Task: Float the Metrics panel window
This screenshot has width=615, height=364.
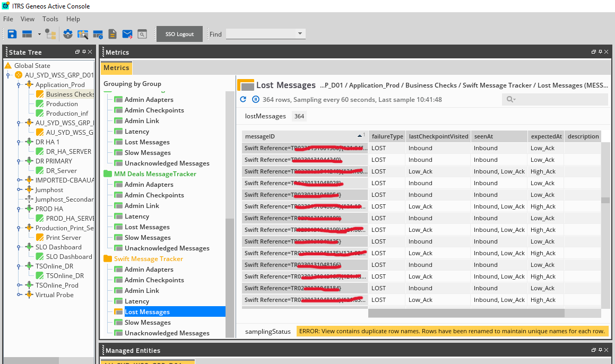Action: click(x=594, y=52)
